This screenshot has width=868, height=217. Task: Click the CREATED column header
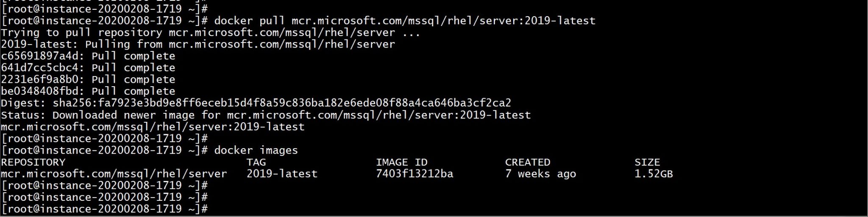[527, 162]
